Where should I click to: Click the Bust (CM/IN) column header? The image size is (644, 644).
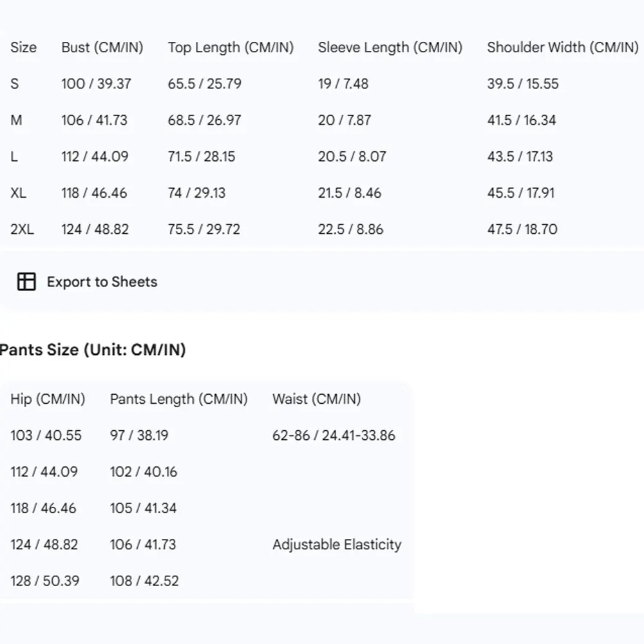[102, 47]
